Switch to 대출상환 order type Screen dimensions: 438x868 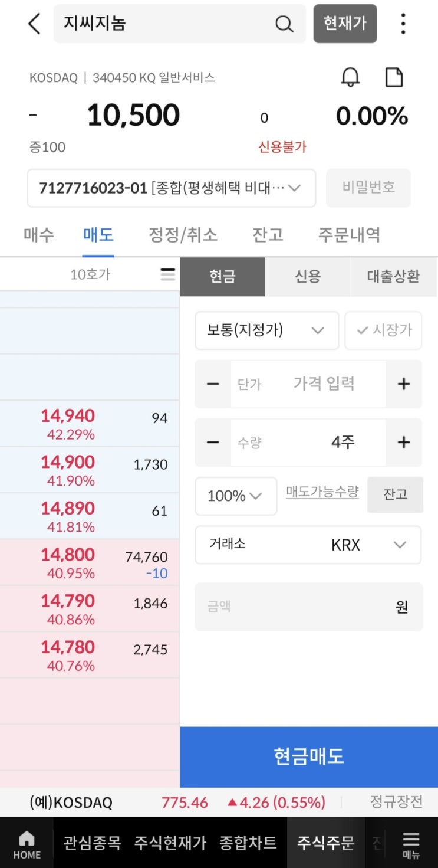(x=393, y=276)
